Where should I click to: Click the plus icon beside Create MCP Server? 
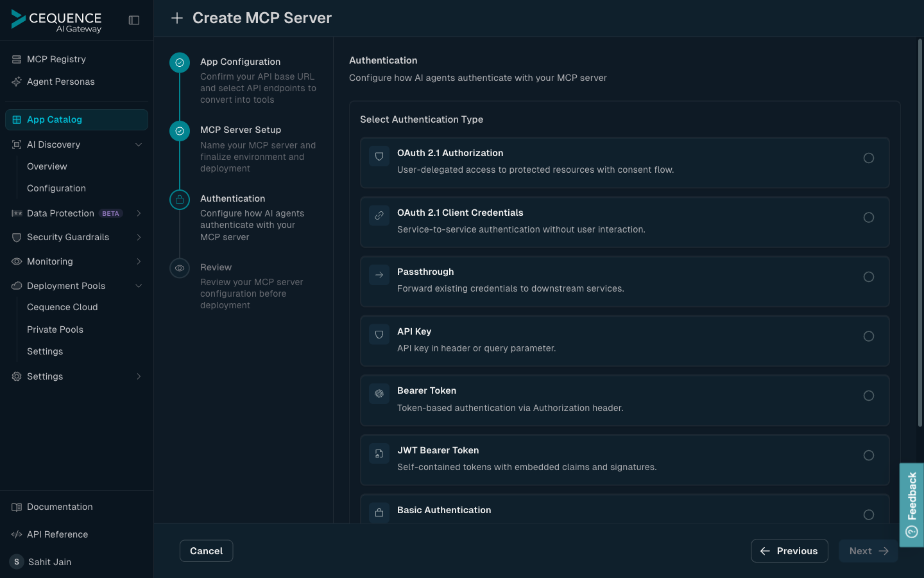177,18
